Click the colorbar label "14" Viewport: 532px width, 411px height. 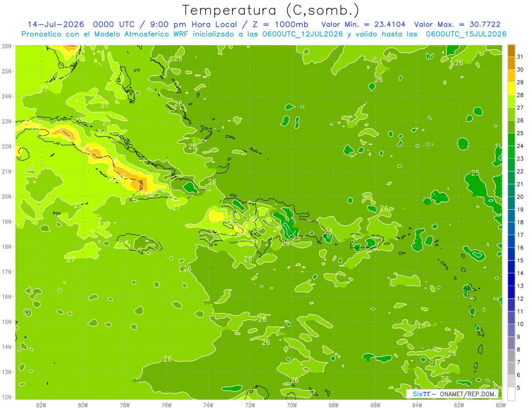[x=520, y=273]
